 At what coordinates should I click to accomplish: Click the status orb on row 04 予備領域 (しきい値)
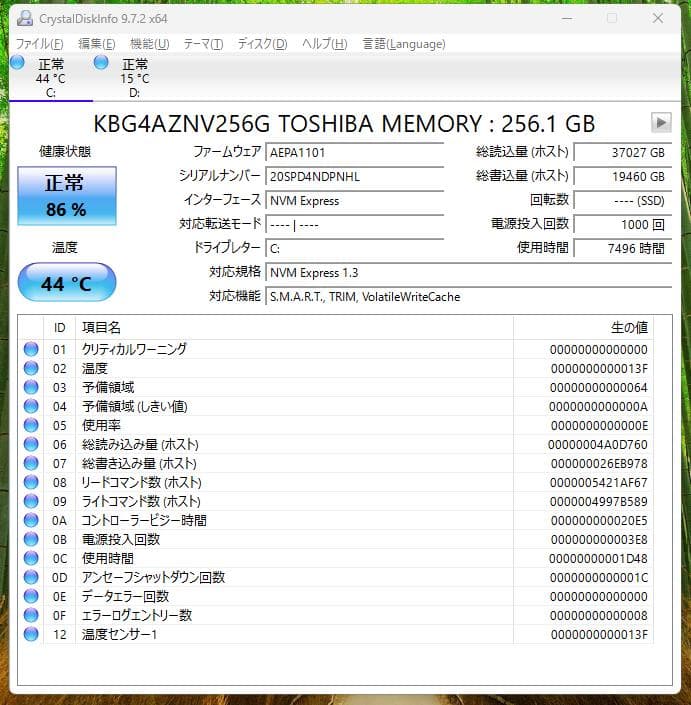(31, 406)
